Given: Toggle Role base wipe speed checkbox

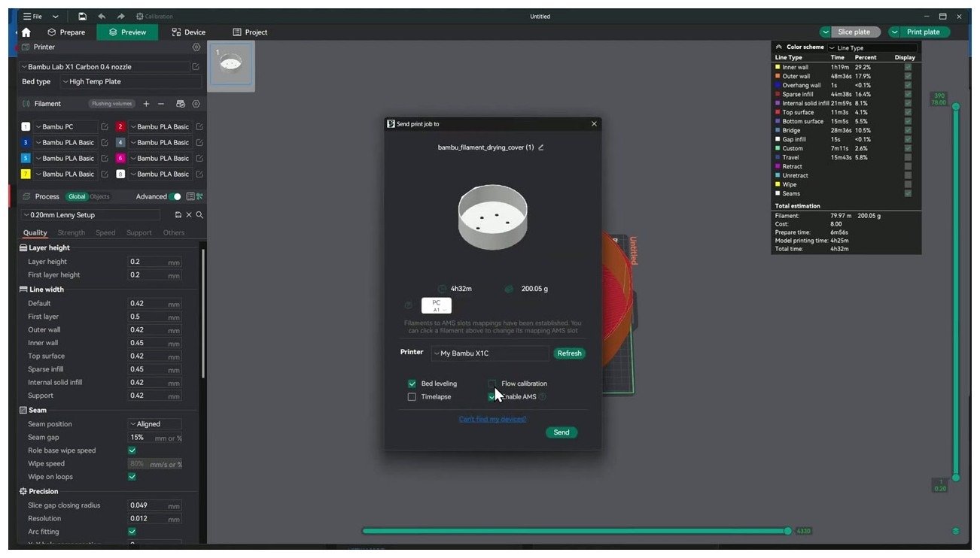Looking at the screenshot, I should coord(132,450).
